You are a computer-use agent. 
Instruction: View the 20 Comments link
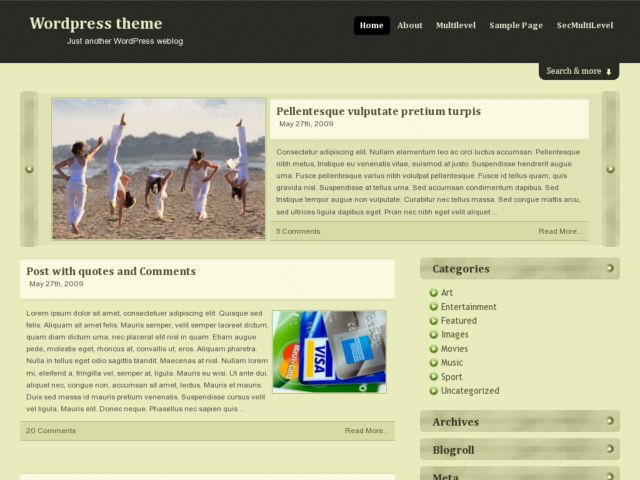(51, 430)
